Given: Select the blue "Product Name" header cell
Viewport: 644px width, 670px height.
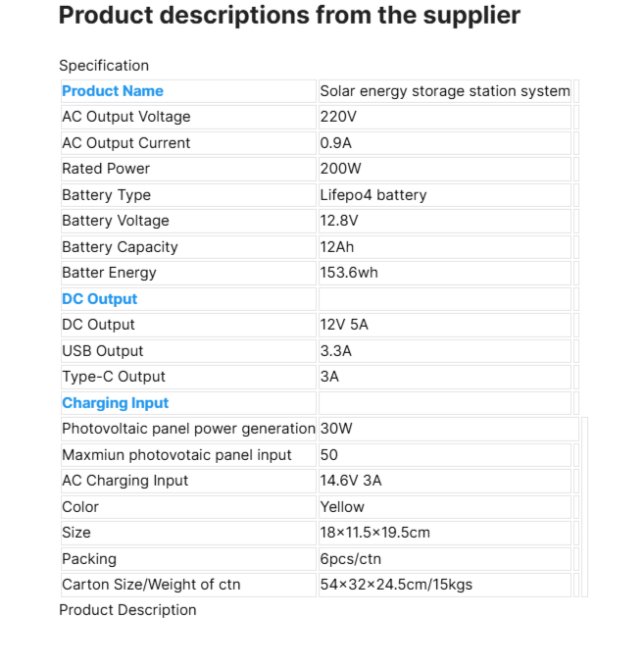Looking at the screenshot, I should [x=113, y=91].
